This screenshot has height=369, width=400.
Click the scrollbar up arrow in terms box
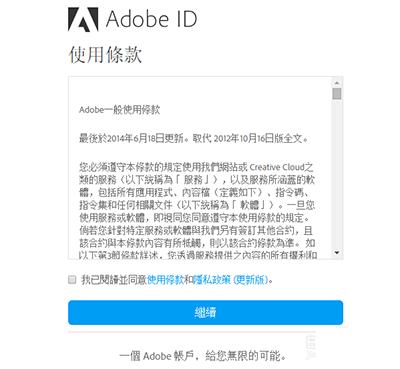(337, 82)
